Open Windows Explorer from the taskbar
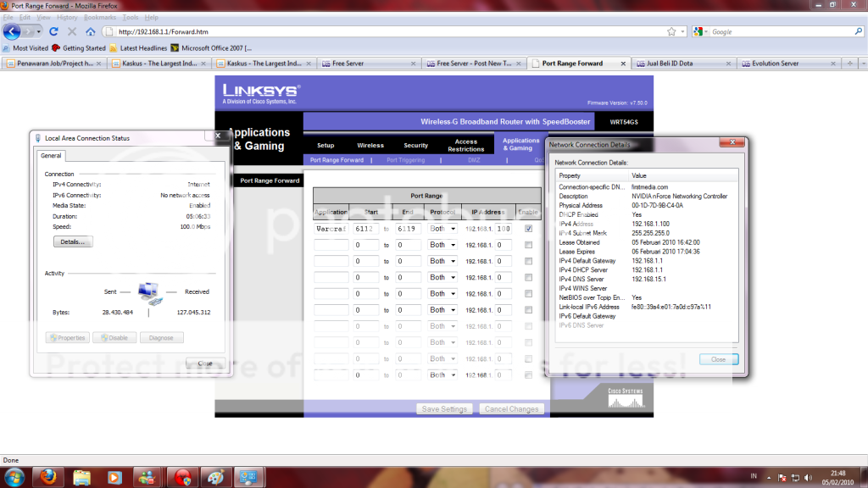868x488 pixels. coord(81,477)
